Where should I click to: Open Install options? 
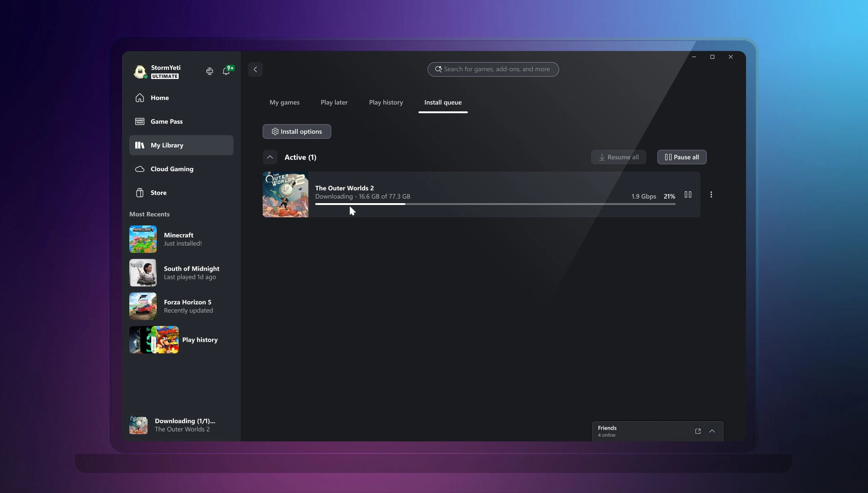296,131
